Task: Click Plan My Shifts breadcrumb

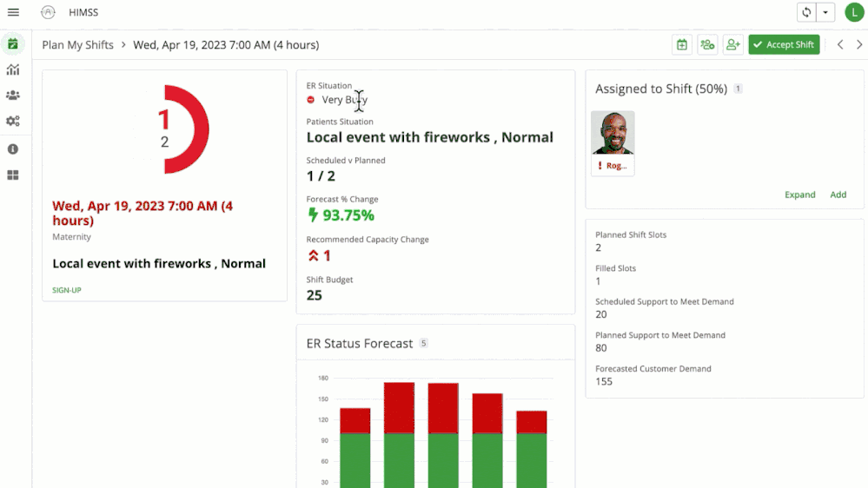Action: [77, 45]
